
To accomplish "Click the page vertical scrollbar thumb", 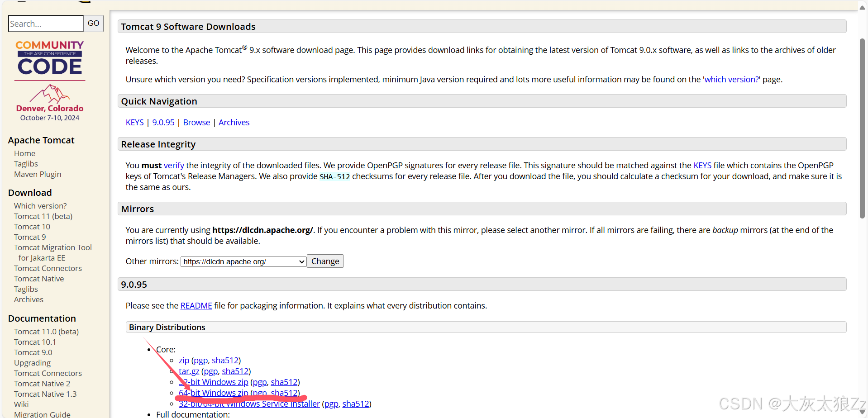I will tap(862, 128).
